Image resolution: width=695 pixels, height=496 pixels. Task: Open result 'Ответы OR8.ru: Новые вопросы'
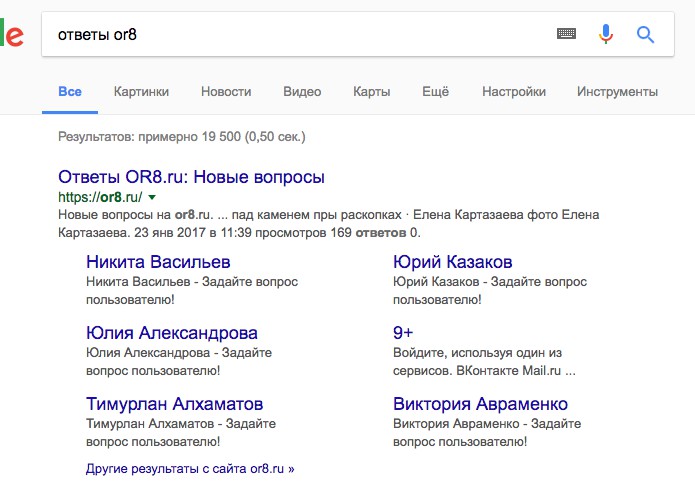[191, 177]
